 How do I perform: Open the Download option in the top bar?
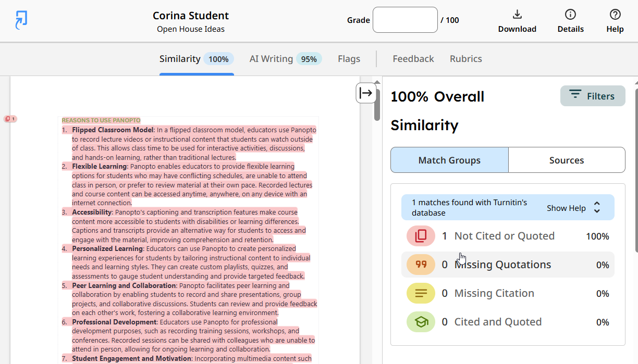(517, 20)
